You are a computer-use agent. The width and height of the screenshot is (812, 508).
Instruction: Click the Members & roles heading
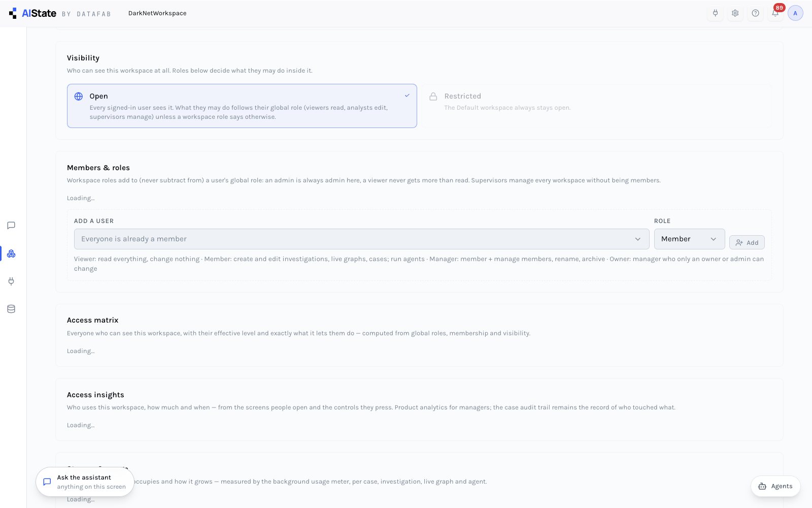pyautogui.click(x=98, y=168)
